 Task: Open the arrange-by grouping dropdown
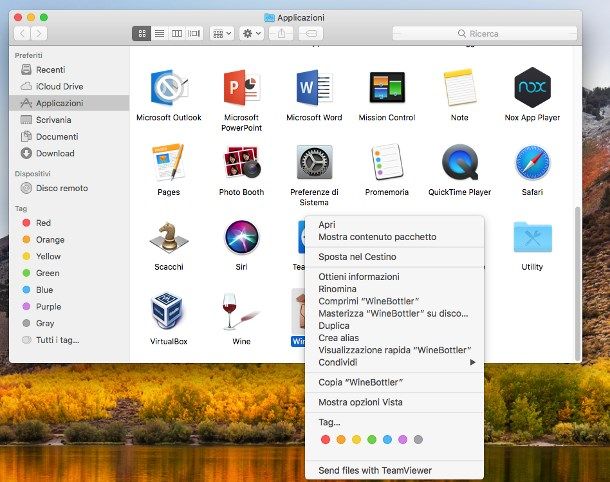tap(222, 33)
